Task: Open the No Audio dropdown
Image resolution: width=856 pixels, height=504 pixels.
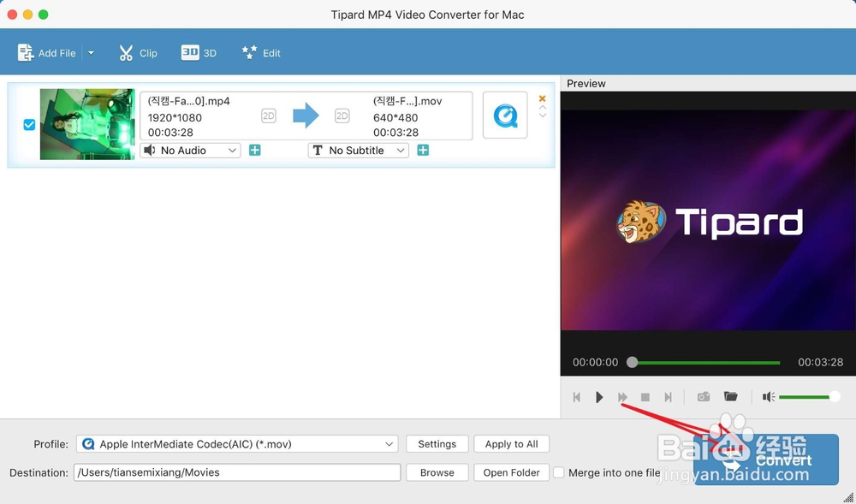Action: pos(190,151)
